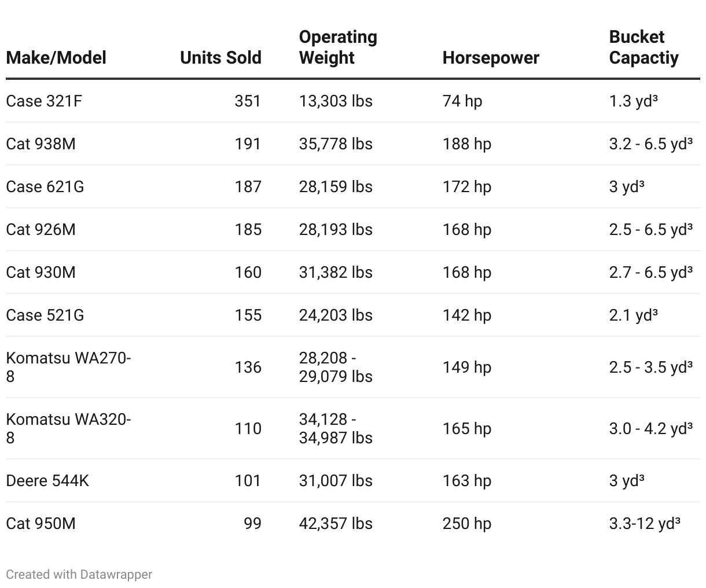Open the Created with Datawrapper link
The image size is (706, 588).
point(79,575)
